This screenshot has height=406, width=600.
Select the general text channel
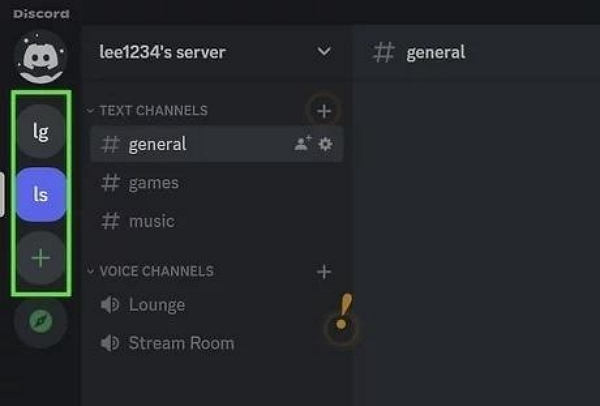click(157, 144)
